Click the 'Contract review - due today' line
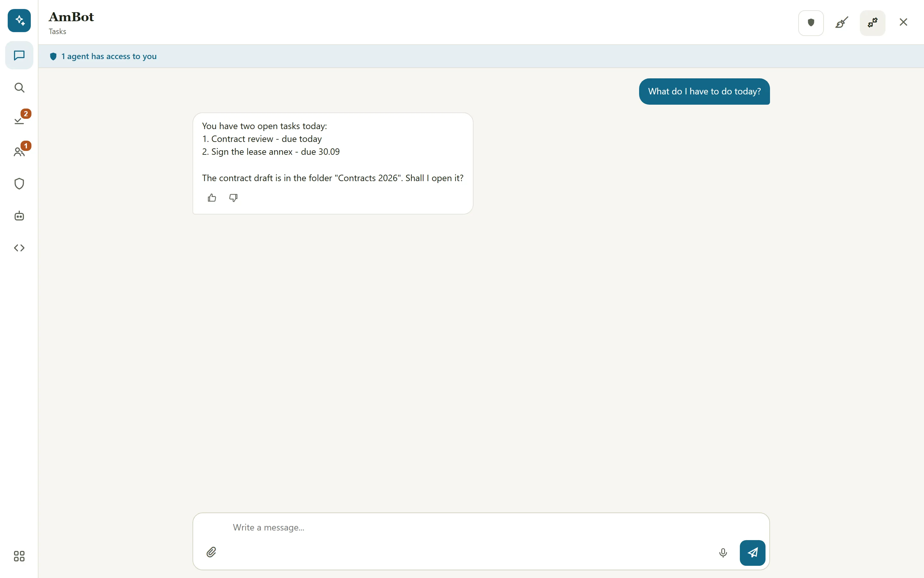The image size is (924, 578). click(x=262, y=139)
